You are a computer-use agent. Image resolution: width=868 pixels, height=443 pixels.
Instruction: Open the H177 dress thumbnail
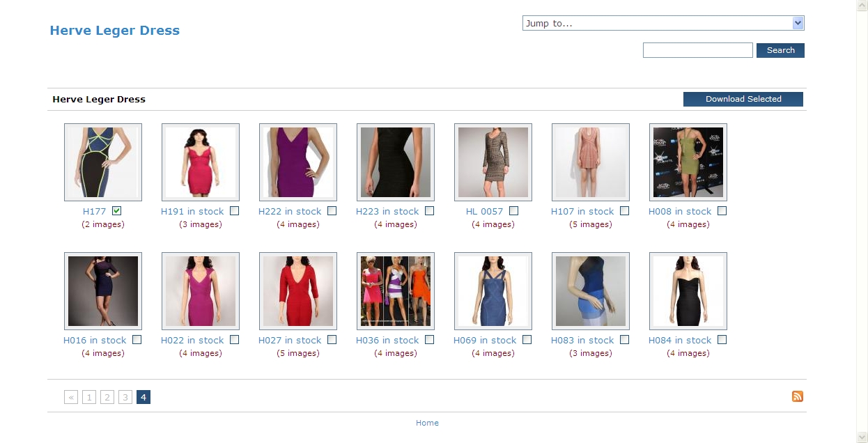tap(103, 162)
